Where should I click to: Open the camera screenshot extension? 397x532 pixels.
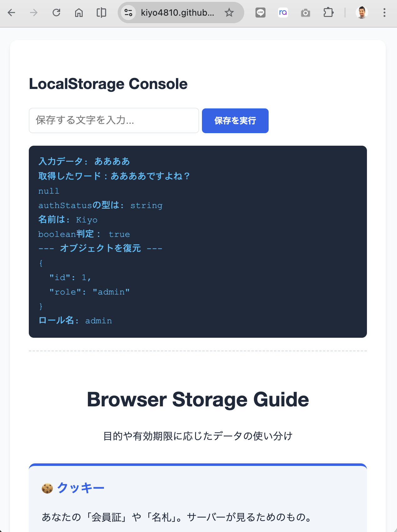[x=306, y=13]
